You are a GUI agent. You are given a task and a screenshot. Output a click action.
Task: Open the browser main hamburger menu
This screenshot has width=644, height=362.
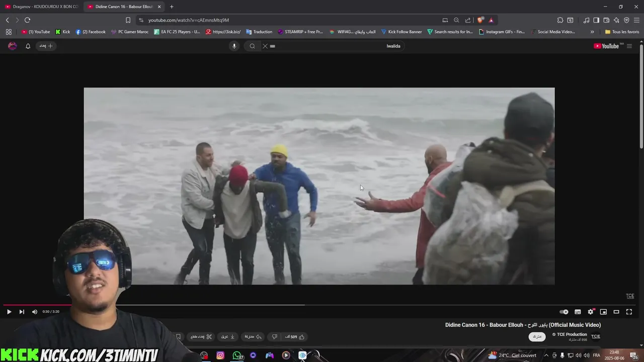click(x=636, y=20)
